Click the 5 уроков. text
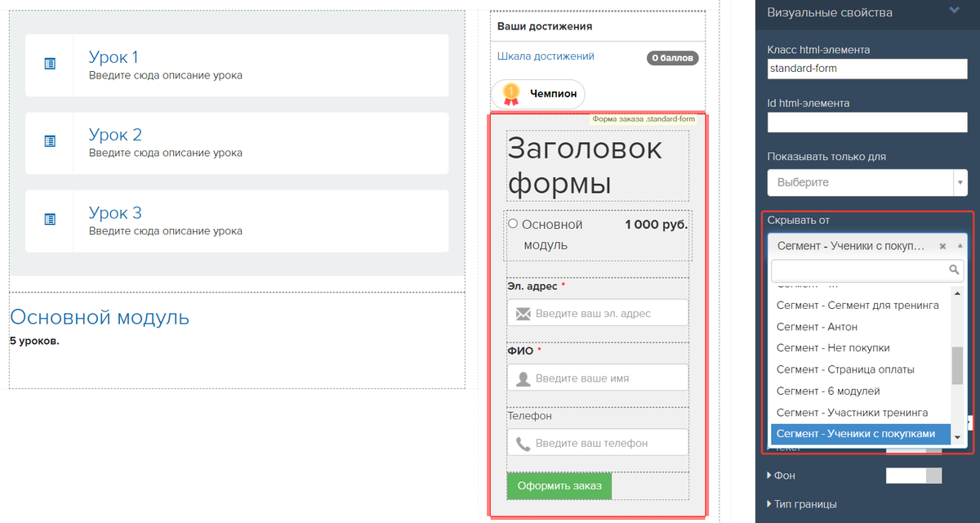Image resolution: width=980 pixels, height=523 pixels. click(34, 341)
